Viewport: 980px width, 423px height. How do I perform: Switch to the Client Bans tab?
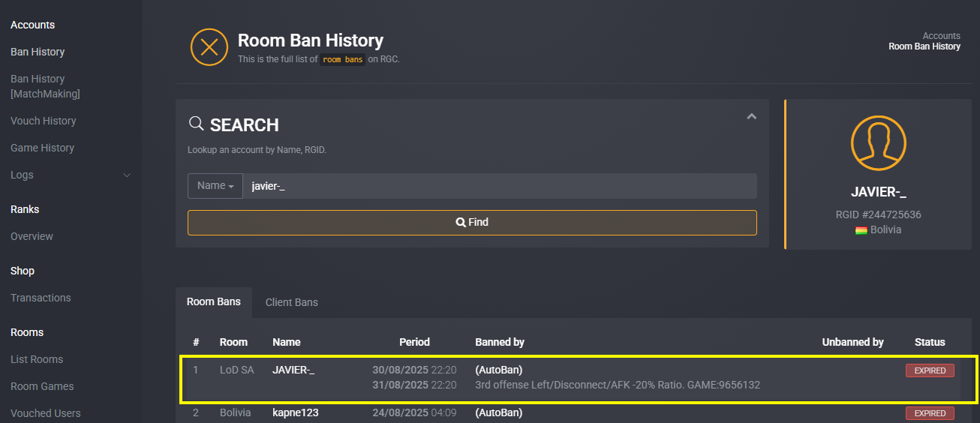point(292,302)
